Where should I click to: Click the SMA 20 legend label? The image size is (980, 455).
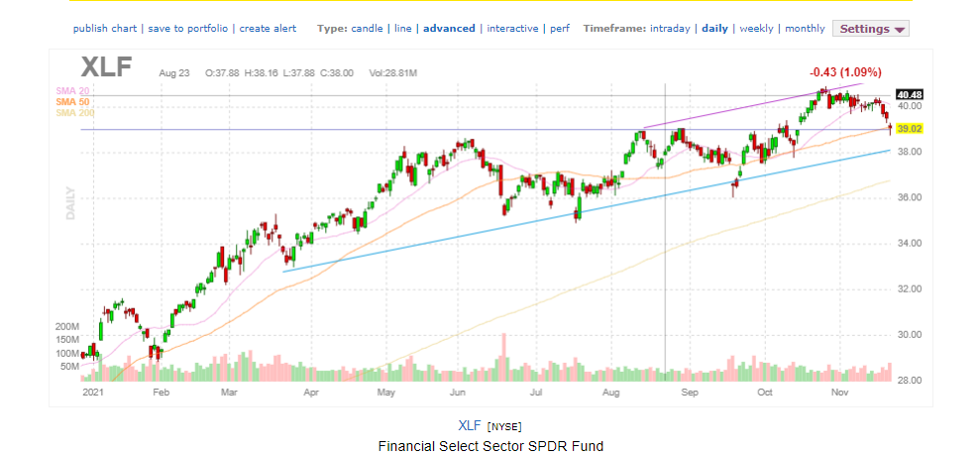click(x=71, y=91)
